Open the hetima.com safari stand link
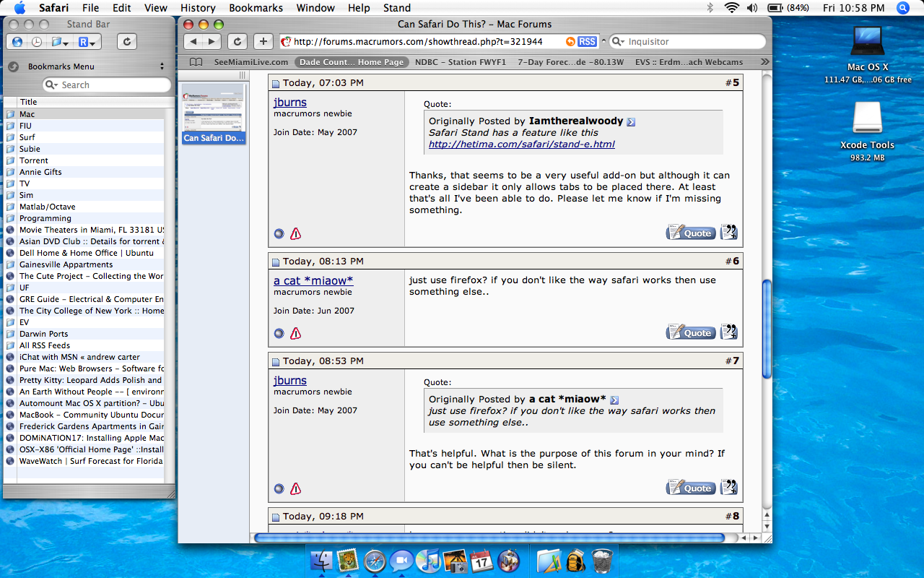Image resolution: width=924 pixels, height=578 pixels. 521,144
